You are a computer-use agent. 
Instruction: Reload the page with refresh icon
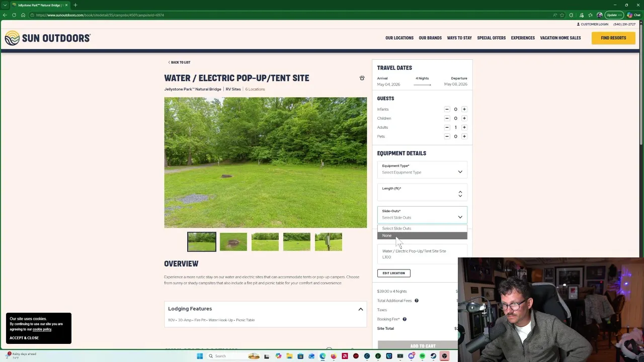click(x=14, y=15)
